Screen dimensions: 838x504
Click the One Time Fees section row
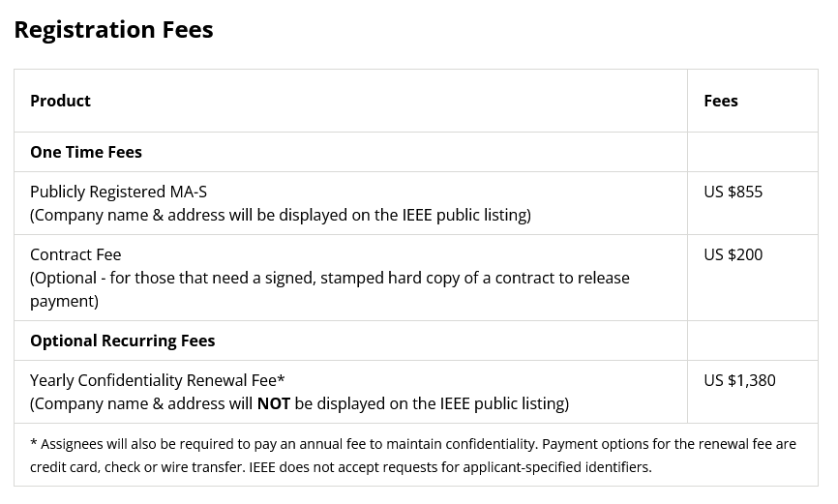point(86,152)
